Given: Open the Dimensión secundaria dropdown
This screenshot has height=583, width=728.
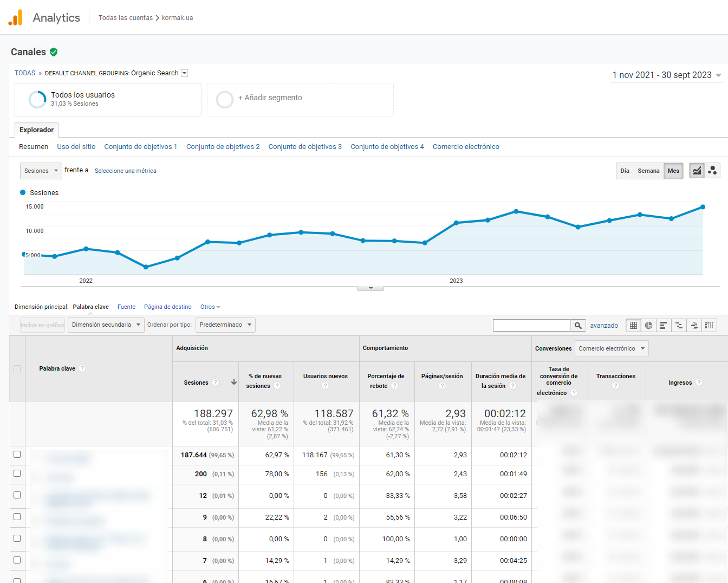Looking at the screenshot, I should click(106, 325).
